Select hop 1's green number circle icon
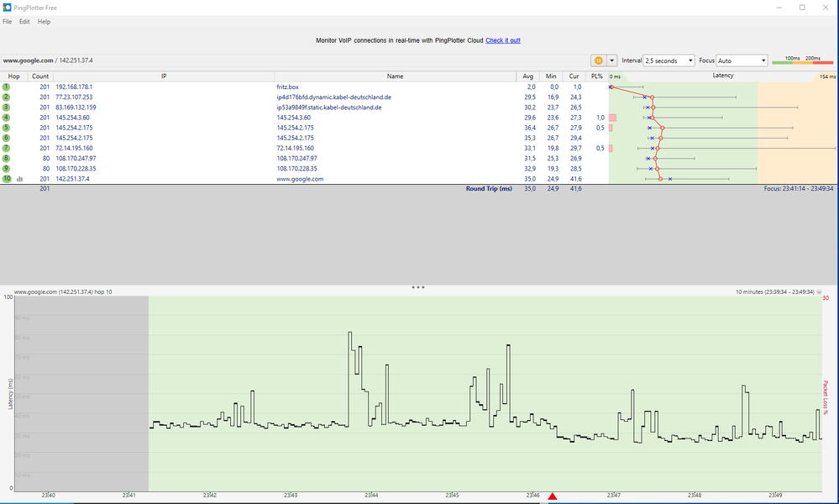Viewport: 839px width, 504px height. pyautogui.click(x=7, y=87)
